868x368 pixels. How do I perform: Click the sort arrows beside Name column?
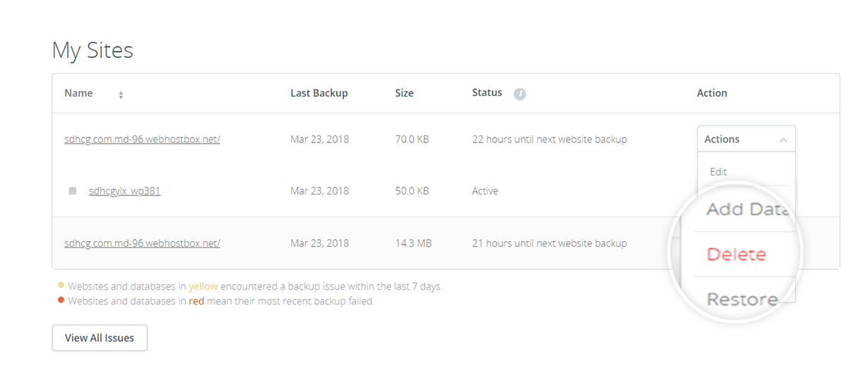[x=121, y=94]
